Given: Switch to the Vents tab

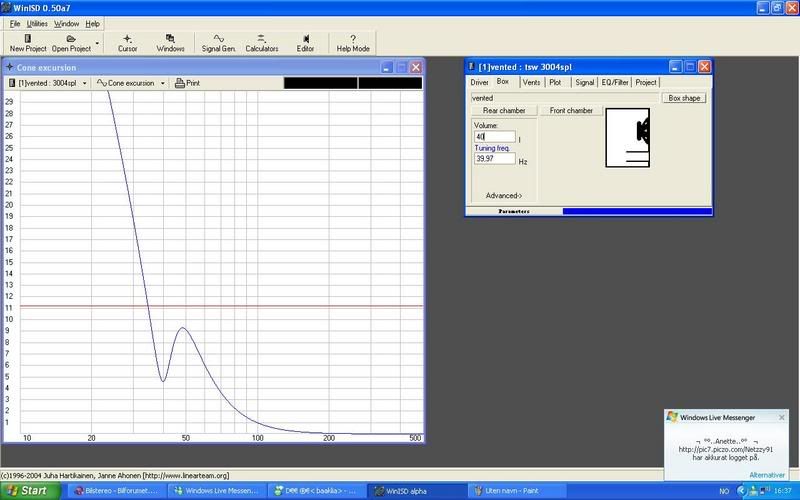Looking at the screenshot, I should [x=531, y=82].
